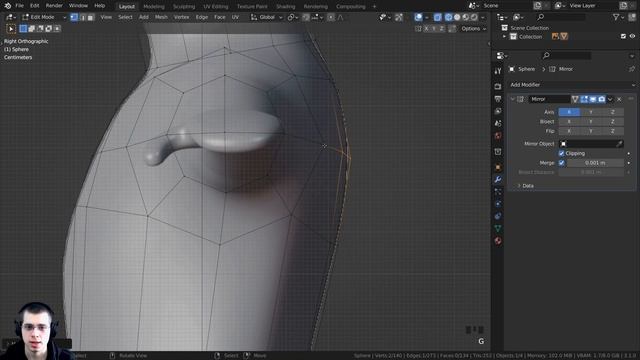Enable Y on the Axis row
Image resolution: width=640 pixels, height=360 pixels.
coord(591,112)
